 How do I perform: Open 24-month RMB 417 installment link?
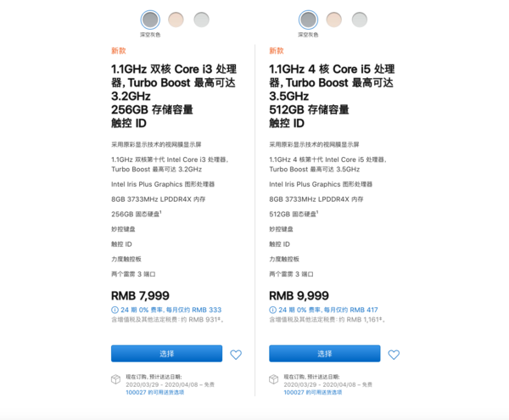[328, 310]
